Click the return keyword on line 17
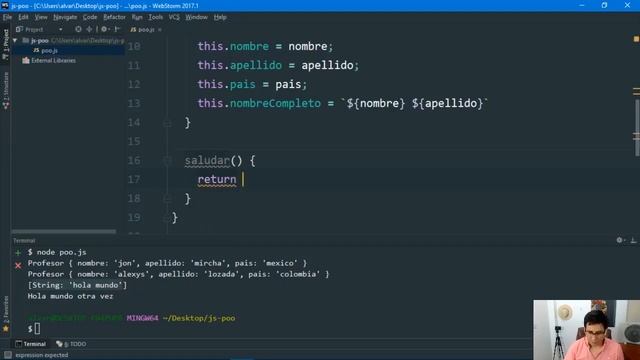The image size is (640, 360). pyautogui.click(x=217, y=179)
